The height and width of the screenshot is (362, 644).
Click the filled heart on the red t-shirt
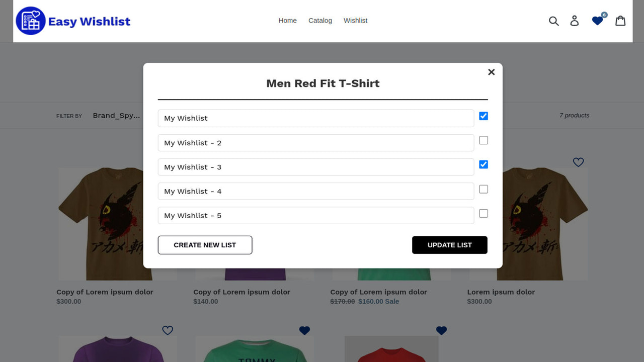click(441, 330)
